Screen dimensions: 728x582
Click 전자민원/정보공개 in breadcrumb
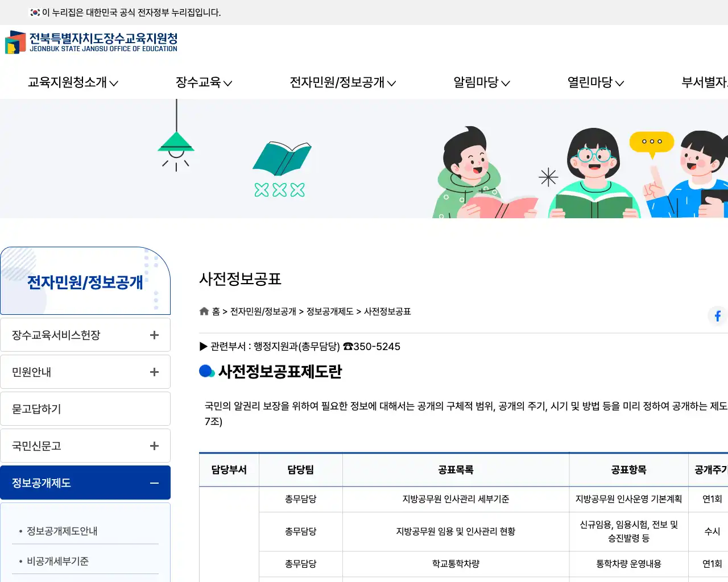point(263,311)
